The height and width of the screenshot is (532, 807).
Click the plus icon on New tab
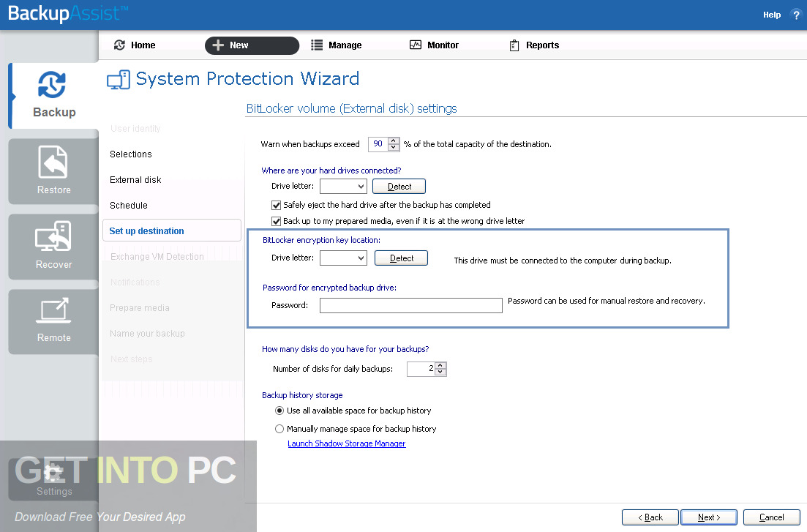coord(218,45)
